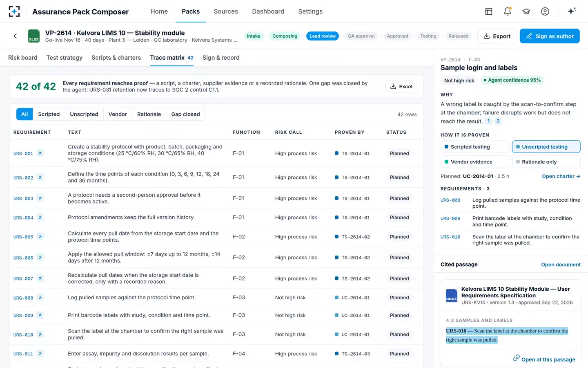588x368 pixels.
Task: Select the QA approval stage
Action: [x=361, y=36]
